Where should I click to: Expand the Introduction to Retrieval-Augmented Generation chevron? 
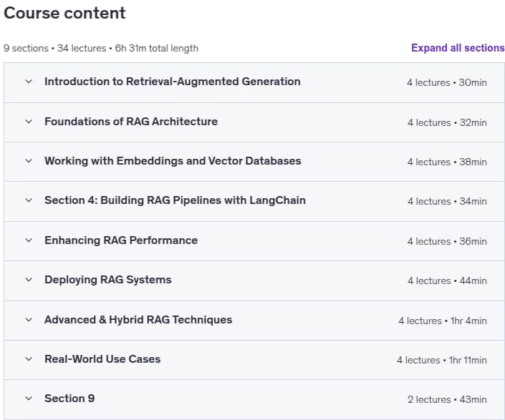pos(29,82)
